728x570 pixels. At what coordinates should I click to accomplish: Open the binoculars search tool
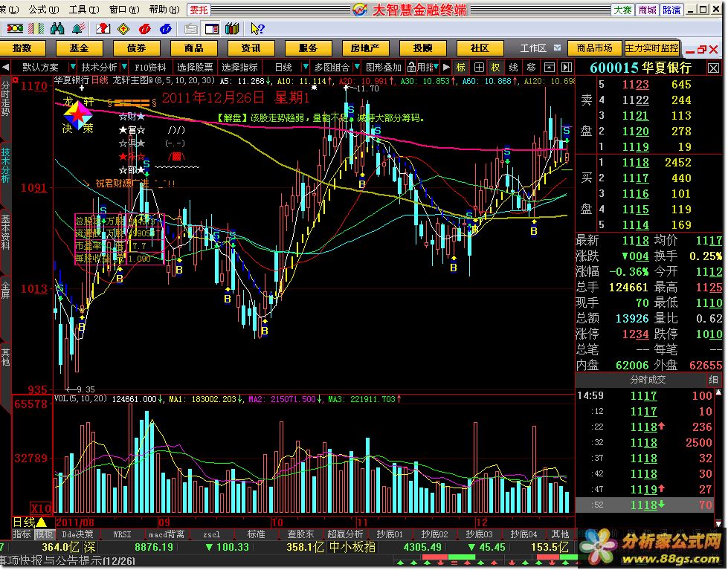[x=57, y=29]
